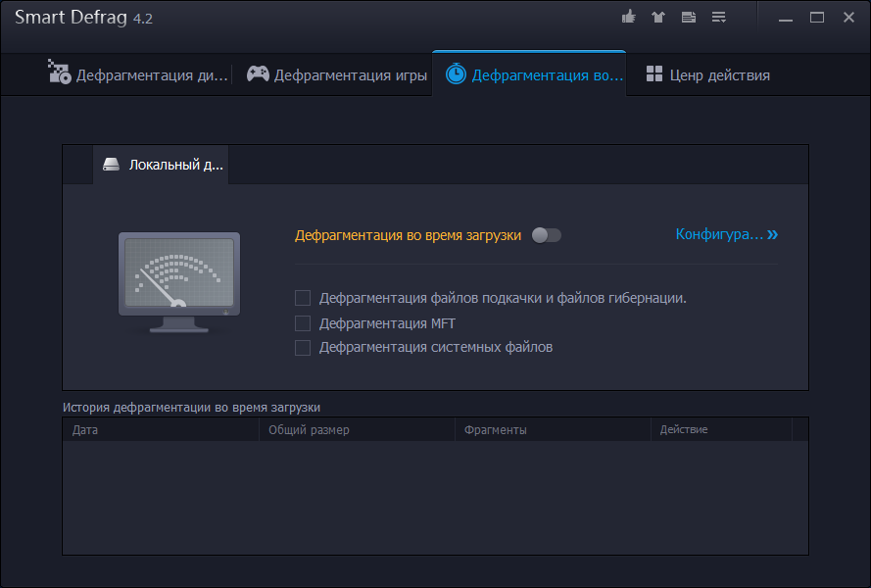
Task: Open the Конфигура... settings link
Action: point(718,234)
